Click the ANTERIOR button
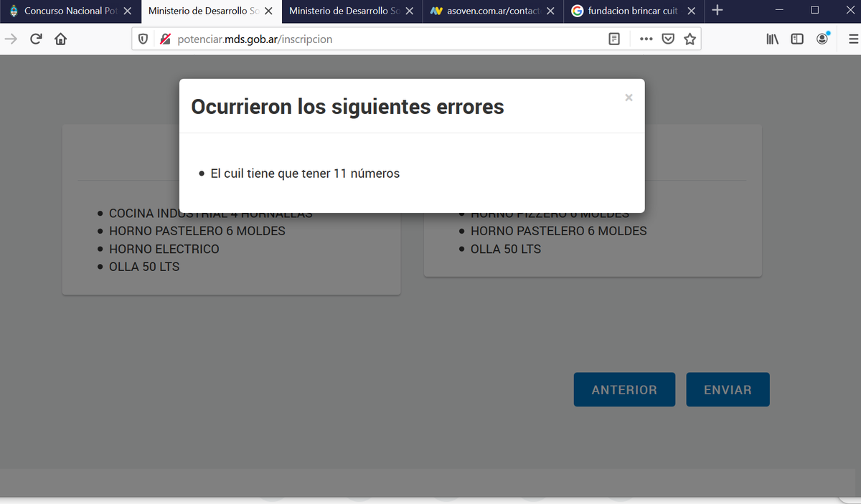The width and height of the screenshot is (861, 504). (x=624, y=390)
